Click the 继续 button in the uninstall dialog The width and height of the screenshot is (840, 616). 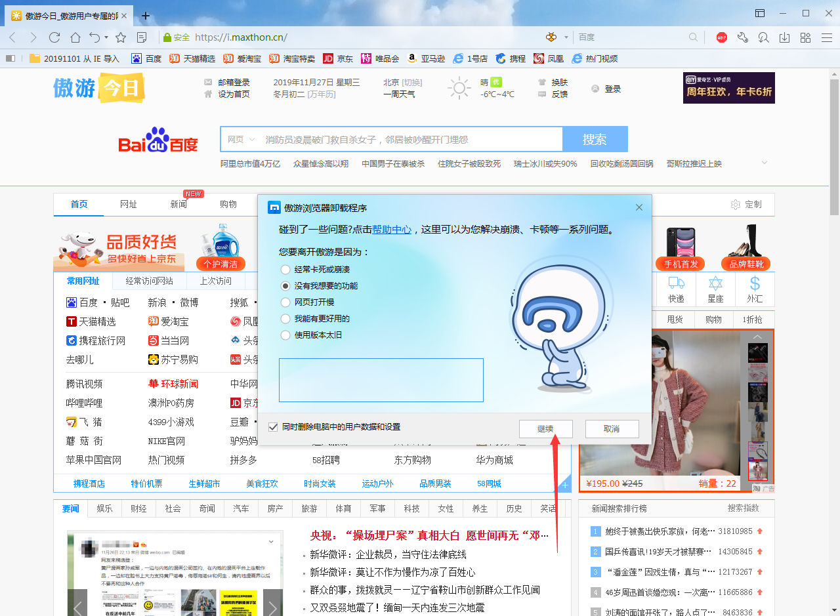[545, 428]
